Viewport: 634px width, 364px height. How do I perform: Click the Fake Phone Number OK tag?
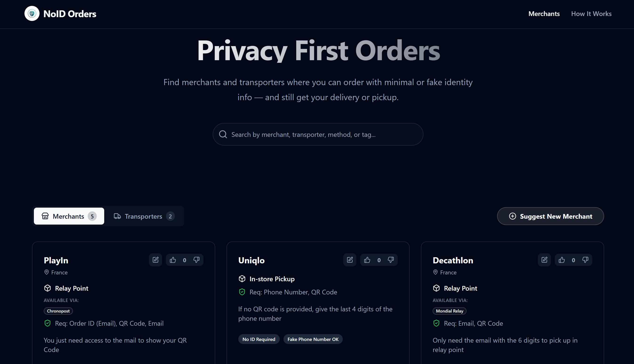click(x=313, y=339)
